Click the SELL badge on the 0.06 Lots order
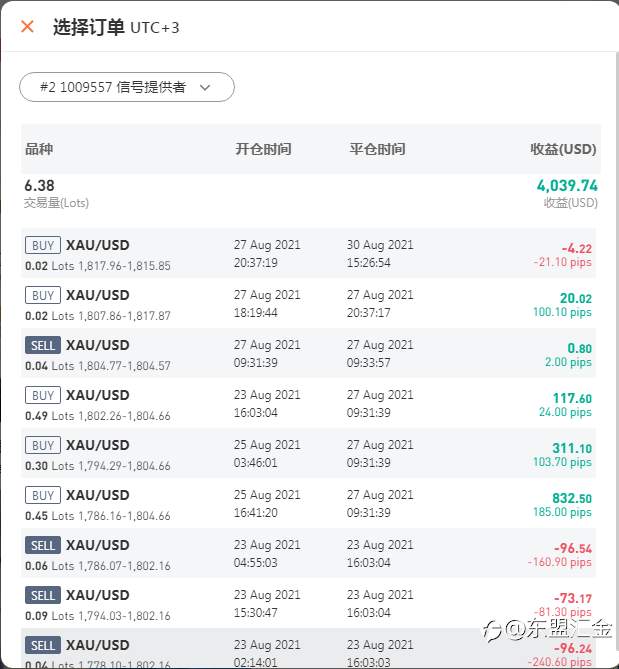The height and width of the screenshot is (669, 619). pyautogui.click(x=43, y=545)
